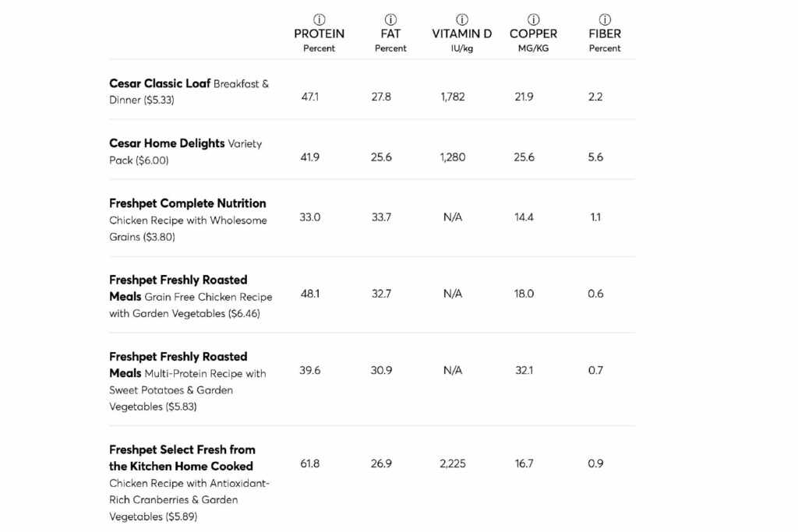798x532 pixels.
Task: Click the 61.8 protein value
Action: click(310, 463)
